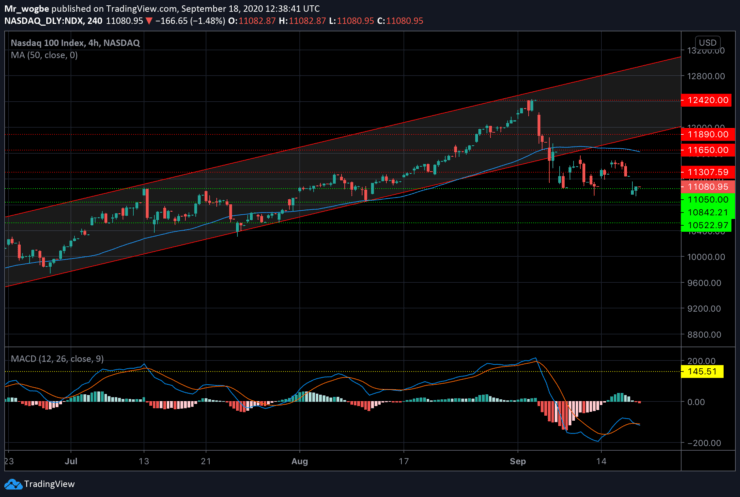Viewport: 740px width, 497px height.
Task: Click the TradingView text link
Action: pyautogui.click(x=49, y=484)
